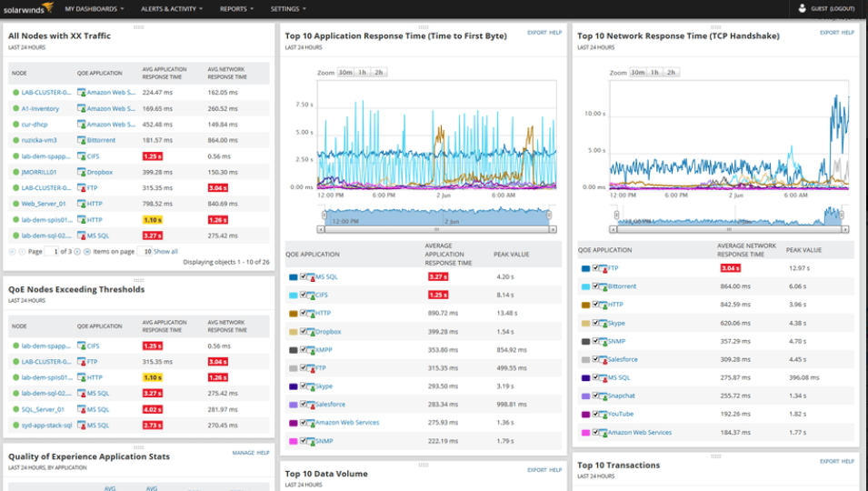Click the drag handle above Top 10 Data Volume
The image size is (868, 491).
click(x=423, y=465)
